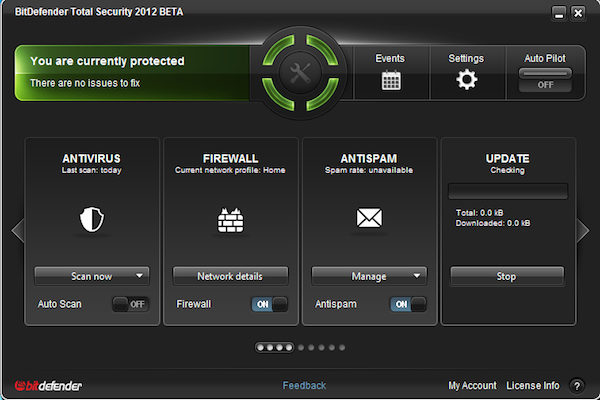The width and height of the screenshot is (600, 400).
Task: Open the Feedback link
Action: click(x=304, y=385)
